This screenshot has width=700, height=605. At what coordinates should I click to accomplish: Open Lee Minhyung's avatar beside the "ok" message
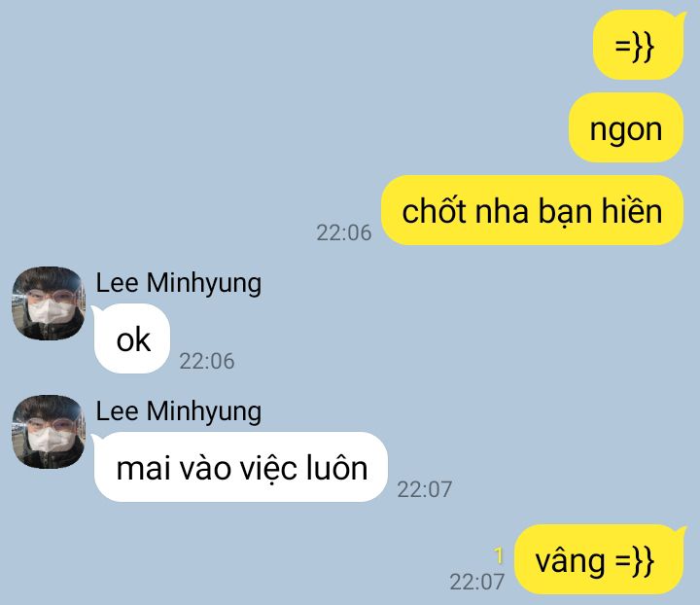[49, 303]
